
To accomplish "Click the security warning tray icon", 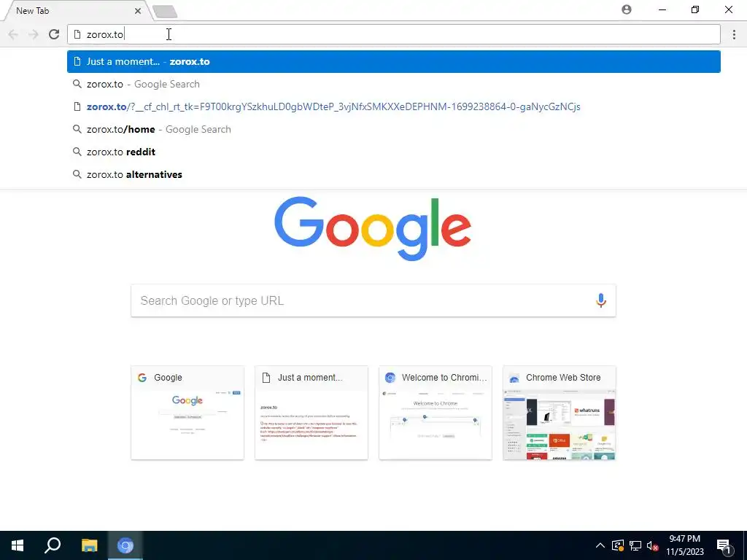I will 618,545.
